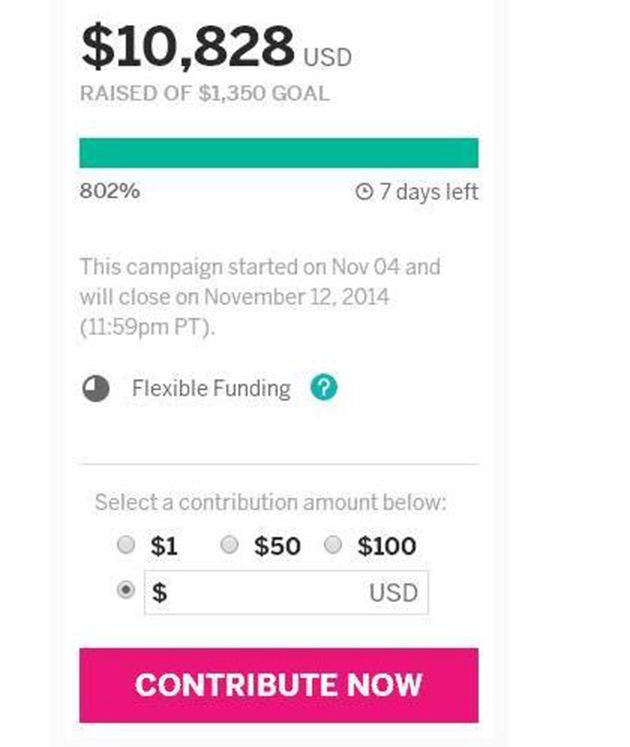Click the clock icon beside days left
The width and height of the screenshot is (630, 747).
pos(364,192)
